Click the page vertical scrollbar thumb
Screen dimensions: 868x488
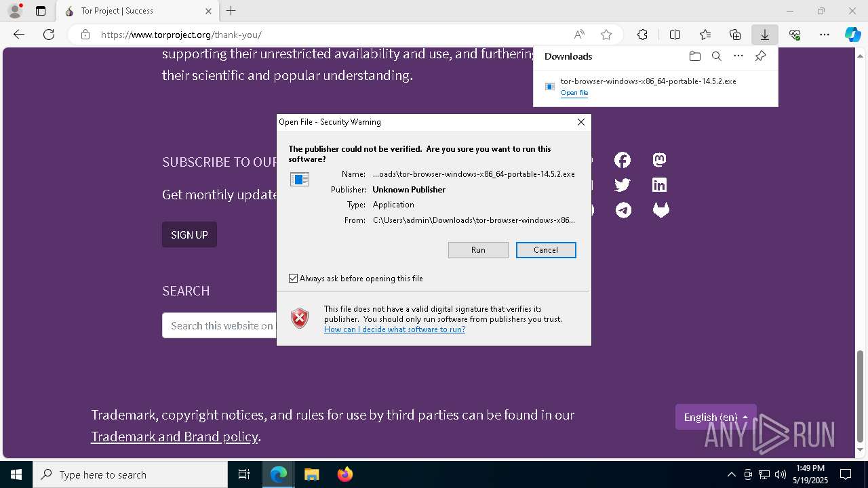coord(861,395)
